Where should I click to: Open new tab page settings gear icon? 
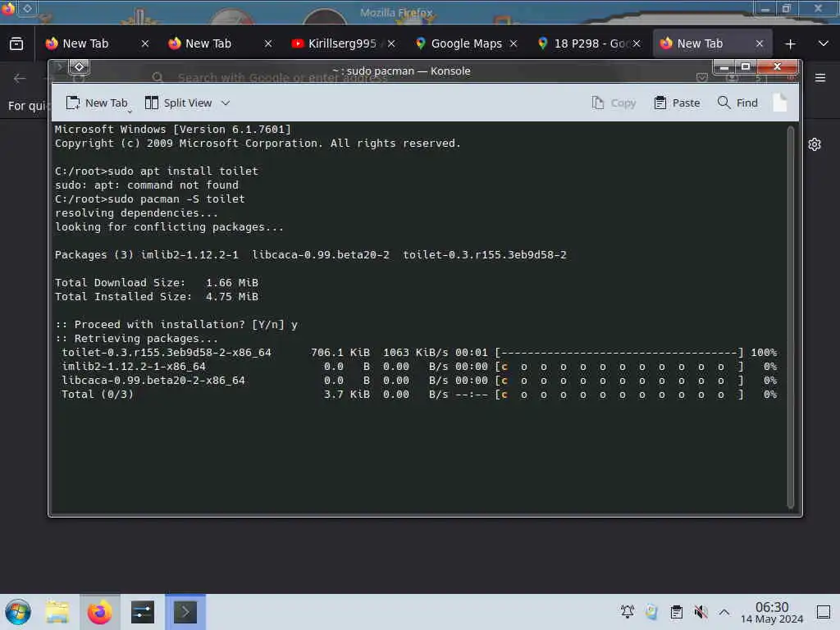[815, 144]
